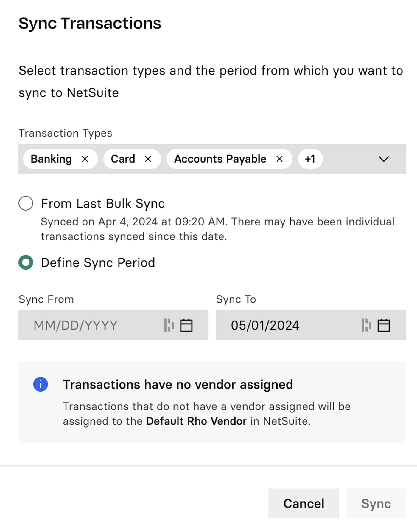The image size is (417, 532).
Task: Open the Transaction Types multi-select field
Action: (x=212, y=159)
